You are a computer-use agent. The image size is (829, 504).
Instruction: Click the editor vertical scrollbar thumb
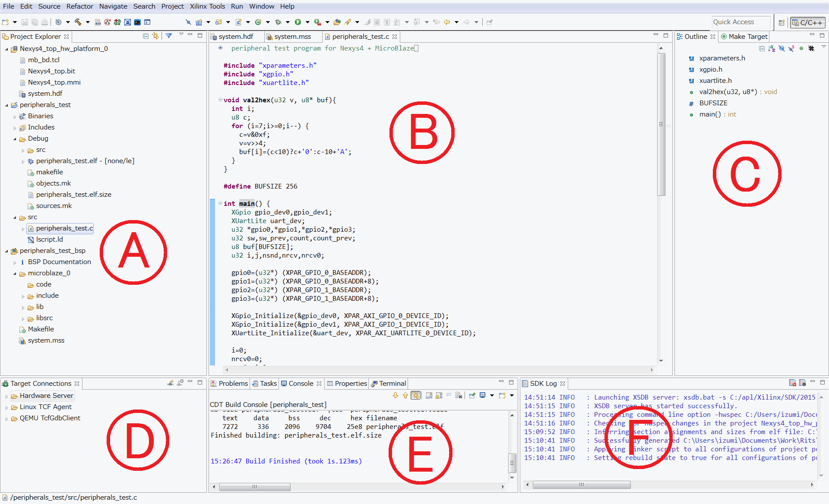[x=661, y=124]
